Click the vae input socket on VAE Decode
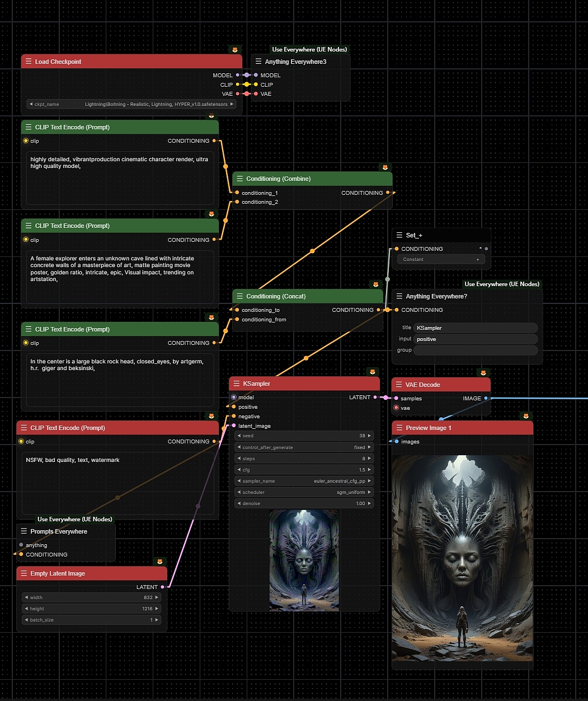 [x=397, y=408]
